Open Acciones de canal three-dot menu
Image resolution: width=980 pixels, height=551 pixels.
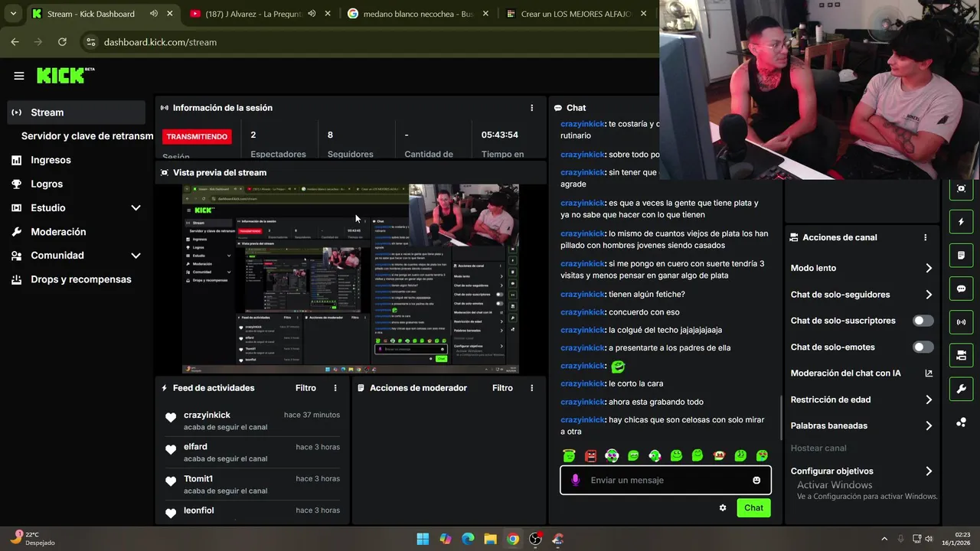925,237
